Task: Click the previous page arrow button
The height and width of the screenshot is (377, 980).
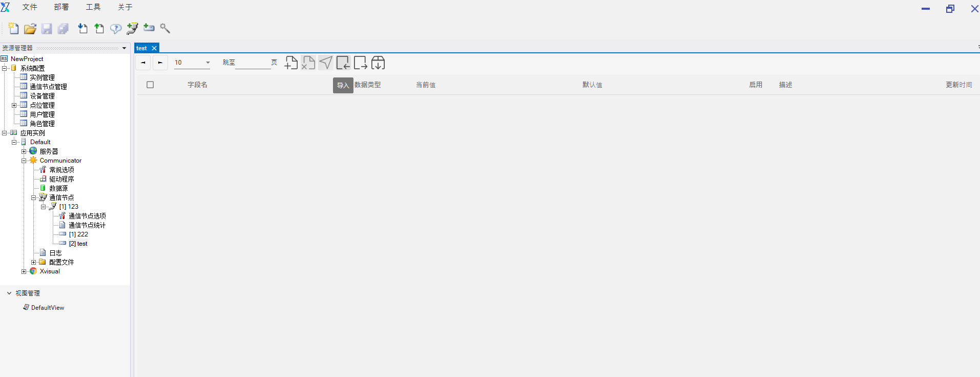Action: pyautogui.click(x=143, y=63)
